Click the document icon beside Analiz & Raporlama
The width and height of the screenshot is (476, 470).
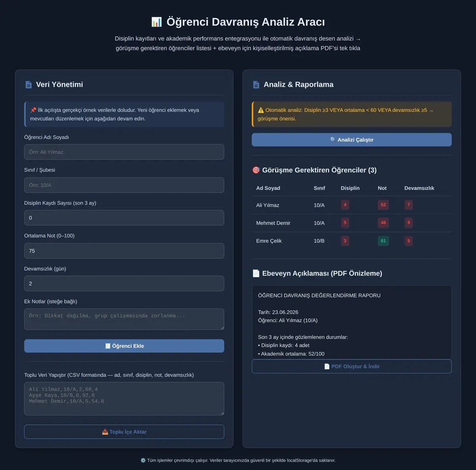click(x=256, y=84)
